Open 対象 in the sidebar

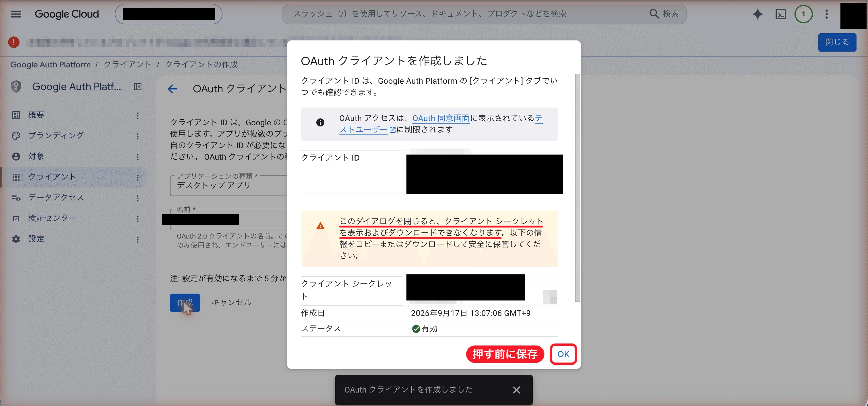[36, 157]
